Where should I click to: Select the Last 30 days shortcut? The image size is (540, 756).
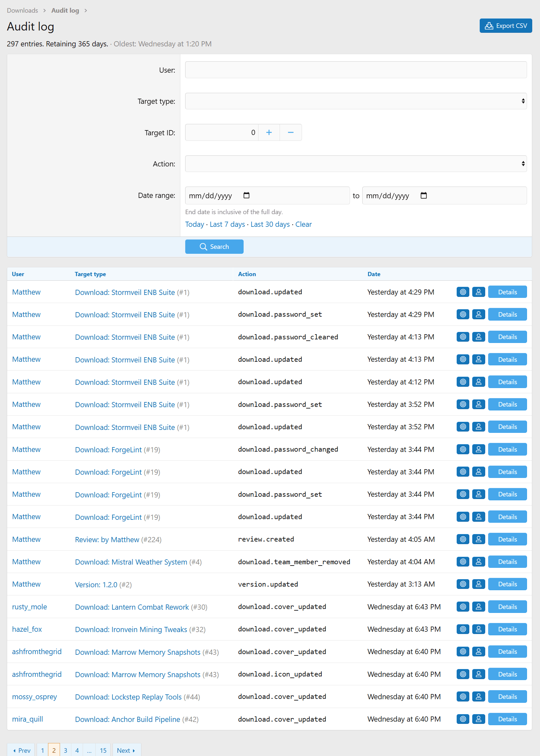click(270, 224)
